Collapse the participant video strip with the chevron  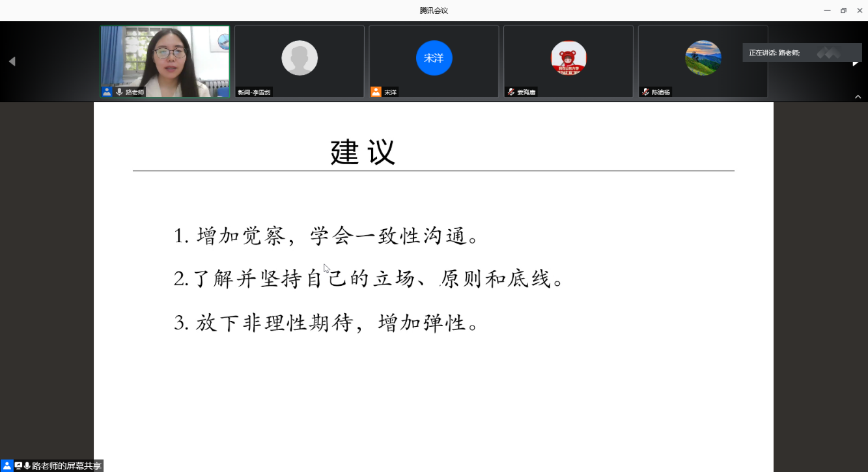(858, 96)
